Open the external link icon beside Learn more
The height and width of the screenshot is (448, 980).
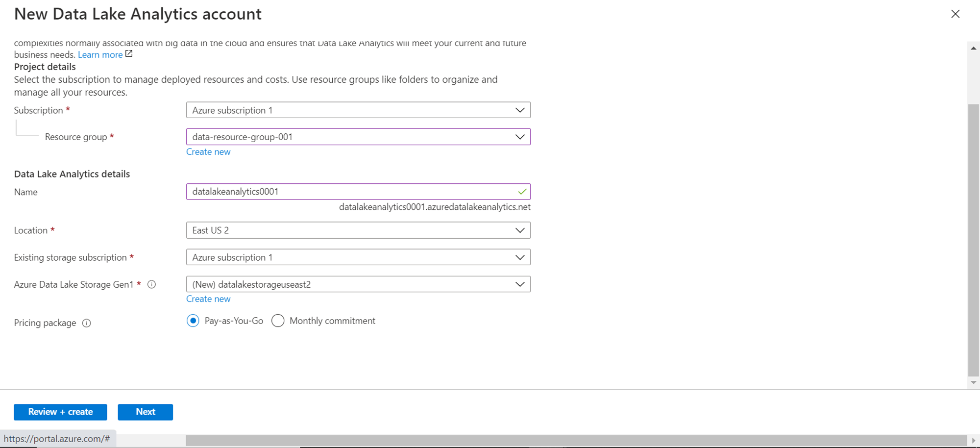[129, 54]
